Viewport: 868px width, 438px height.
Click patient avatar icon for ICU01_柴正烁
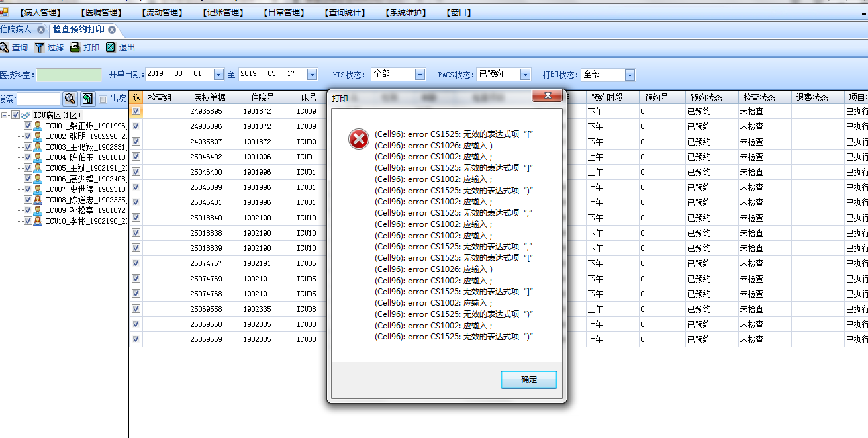38,126
